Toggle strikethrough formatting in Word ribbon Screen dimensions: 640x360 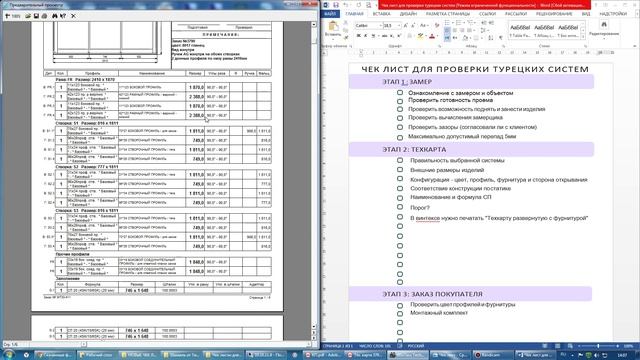click(x=384, y=36)
